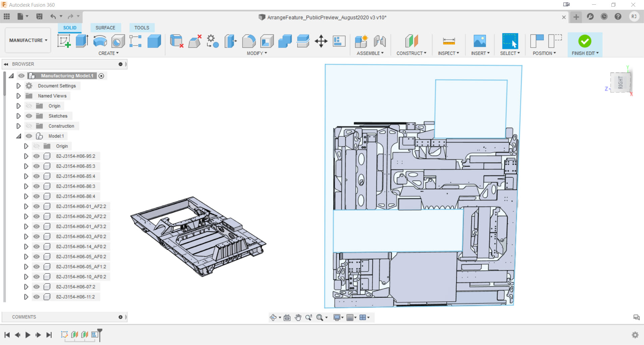
Task: Click the Move/Copy arrows icon
Action: tap(321, 41)
